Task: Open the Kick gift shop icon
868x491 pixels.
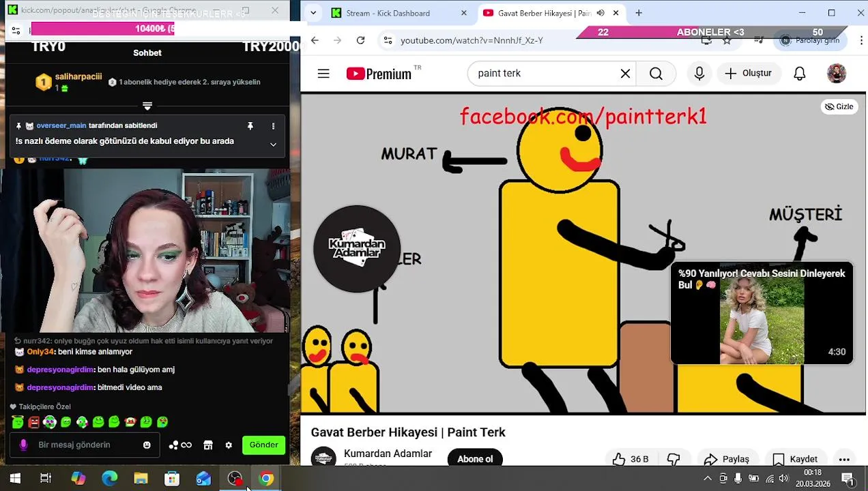Action: point(208,445)
